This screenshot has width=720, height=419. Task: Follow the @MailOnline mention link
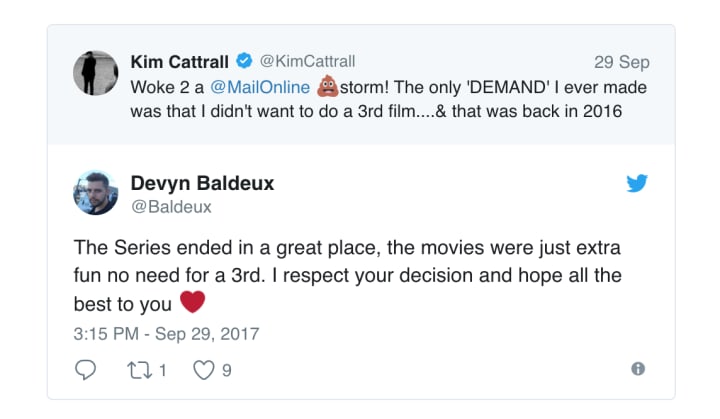pyautogui.click(x=260, y=87)
